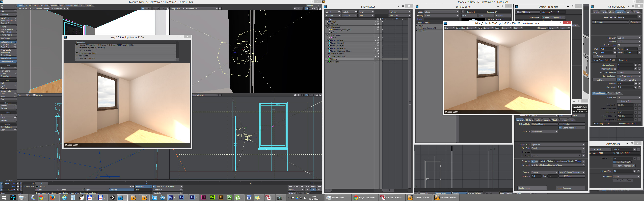
Task: Open the Tonemap Gamma dropdown
Action: pyautogui.click(x=544, y=172)
